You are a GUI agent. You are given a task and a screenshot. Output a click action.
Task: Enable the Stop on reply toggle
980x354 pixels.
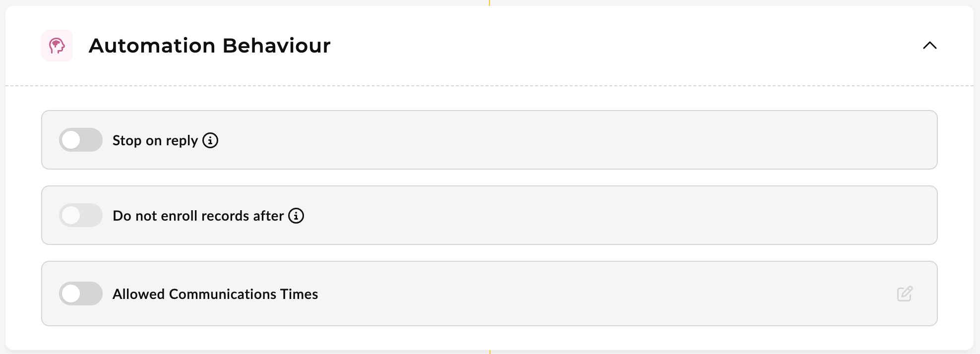click(x=81, y=140)
